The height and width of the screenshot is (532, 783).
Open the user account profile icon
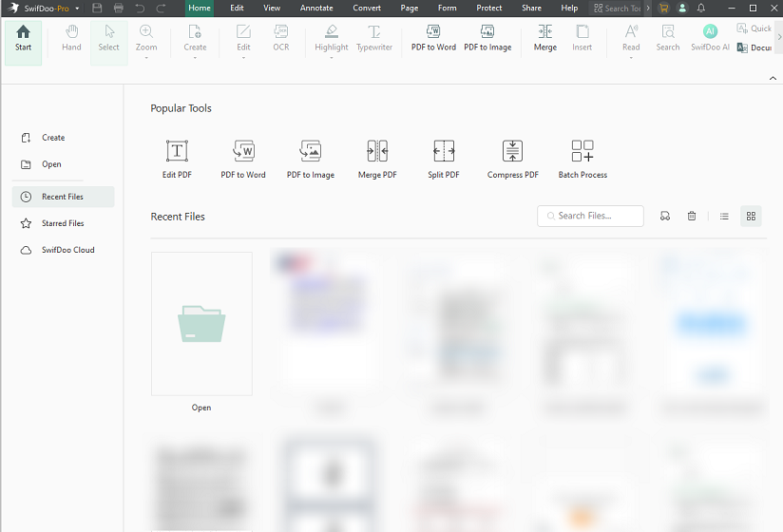pyautogui.click(x=682, y=8)
